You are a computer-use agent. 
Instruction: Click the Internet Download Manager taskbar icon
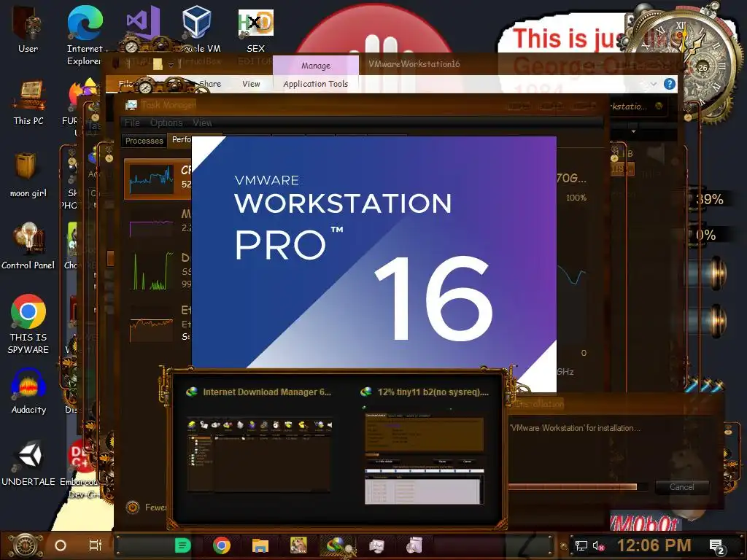click(338, 545)
